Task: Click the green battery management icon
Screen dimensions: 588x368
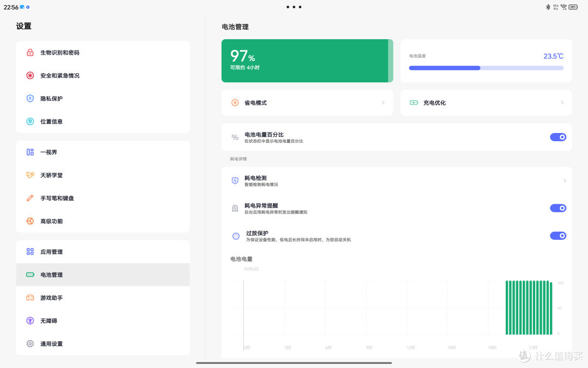Action: point(30,274)
